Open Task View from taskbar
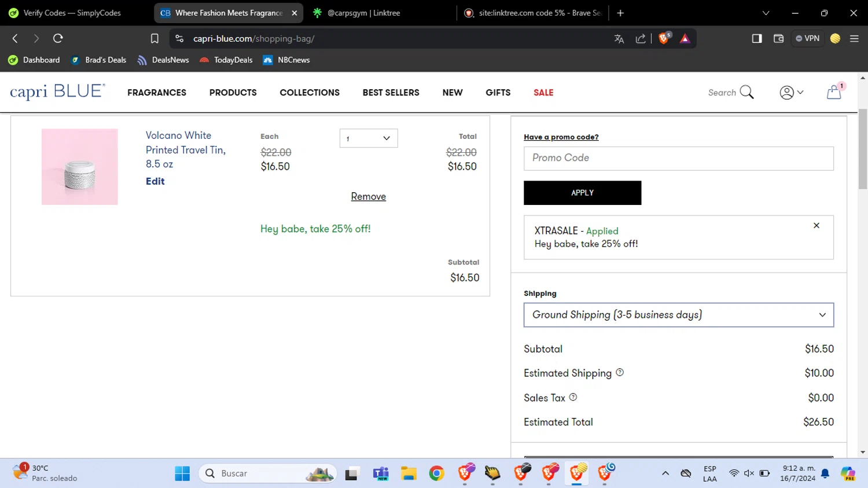The width and height of the screenshot is (868, 488). (x=352, y=474)
